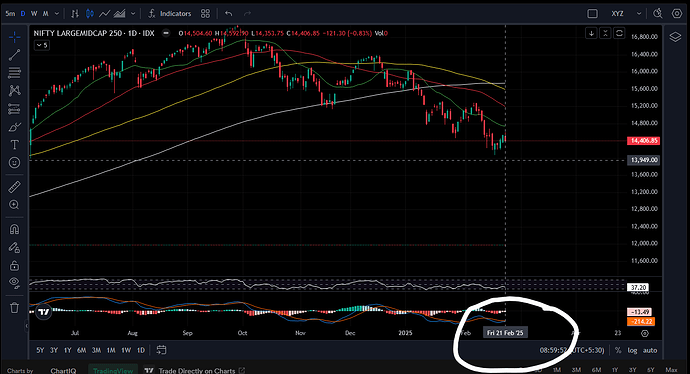Open the time interval dropdown arrow
Viewport: 690px width, 374px height.
click(57, 14)
